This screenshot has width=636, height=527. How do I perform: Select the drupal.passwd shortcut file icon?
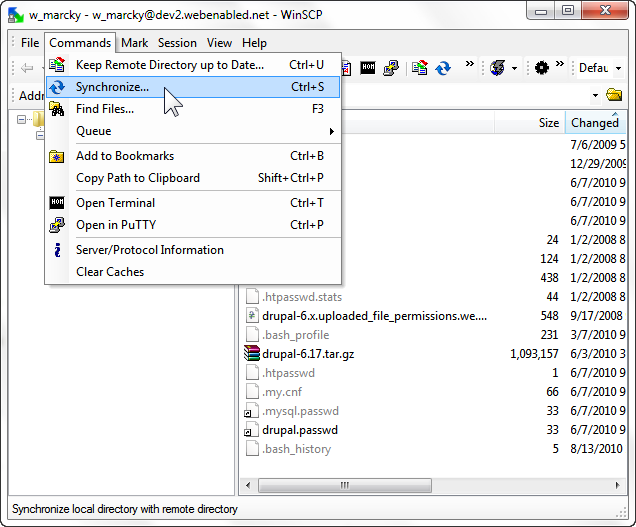pyautogui.click(x=251, y=430)
